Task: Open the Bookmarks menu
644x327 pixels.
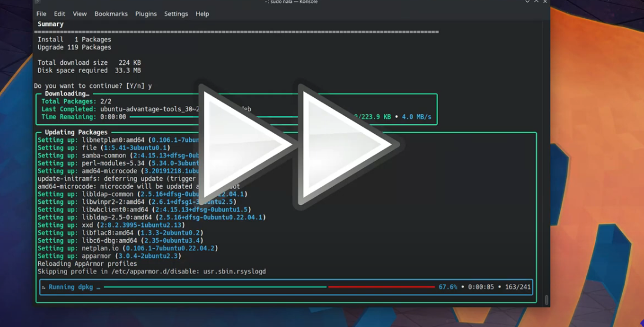Action: pyautogui.click(x=111, y=14)
